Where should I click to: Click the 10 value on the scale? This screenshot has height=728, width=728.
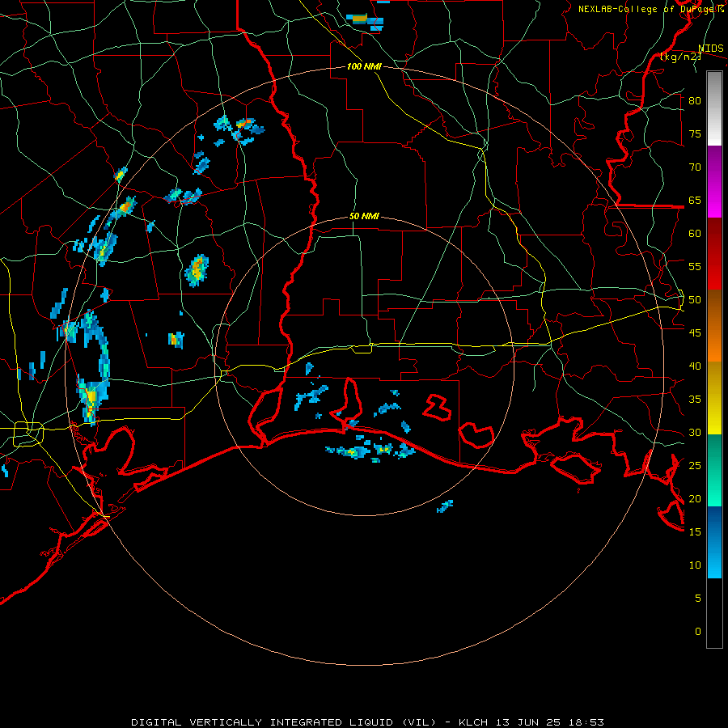pos(695,565)
